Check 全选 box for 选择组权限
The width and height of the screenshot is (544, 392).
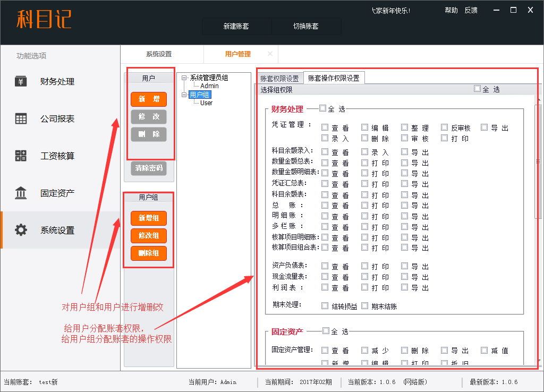pyautogui.click(x=477, y=89)
